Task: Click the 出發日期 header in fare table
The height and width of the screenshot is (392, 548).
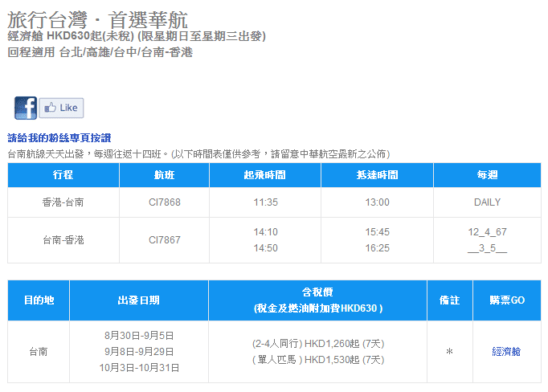Action: tap(138, 300)
